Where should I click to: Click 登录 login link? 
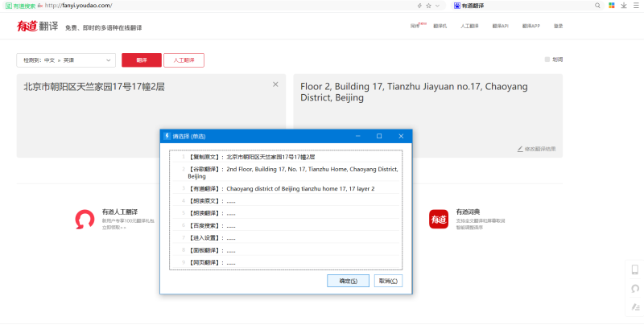(x=558, y=27)
